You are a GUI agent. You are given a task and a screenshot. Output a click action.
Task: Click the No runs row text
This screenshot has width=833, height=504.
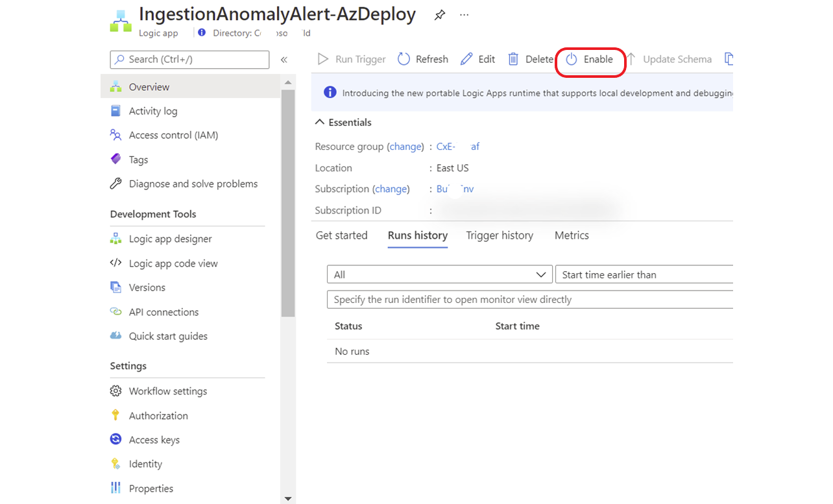click(x=352, y=352)
